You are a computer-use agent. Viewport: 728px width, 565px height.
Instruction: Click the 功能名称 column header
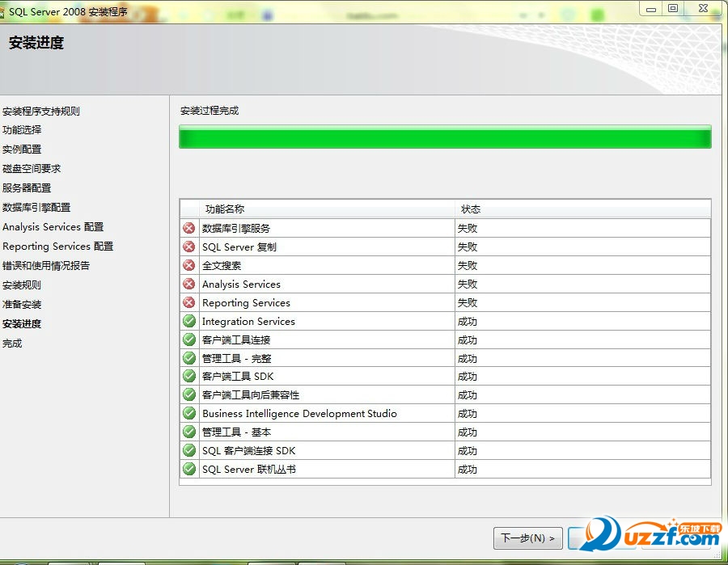(x=225, y=209)
